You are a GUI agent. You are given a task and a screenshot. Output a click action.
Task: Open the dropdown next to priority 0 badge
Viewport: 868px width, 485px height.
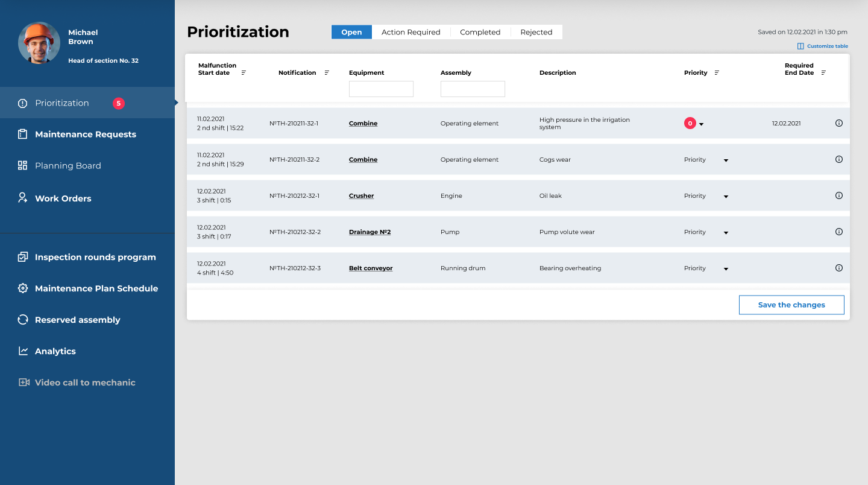click(701, 124)
